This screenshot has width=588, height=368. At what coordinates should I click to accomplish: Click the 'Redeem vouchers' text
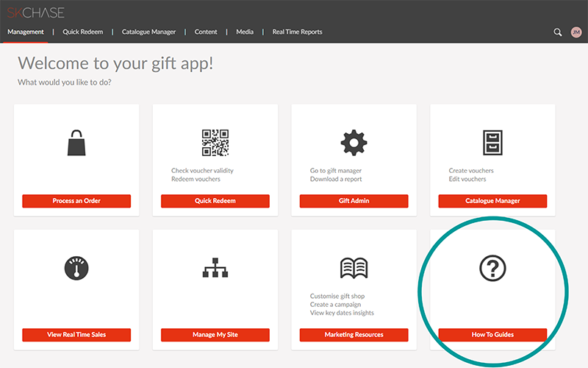(196, 179)
